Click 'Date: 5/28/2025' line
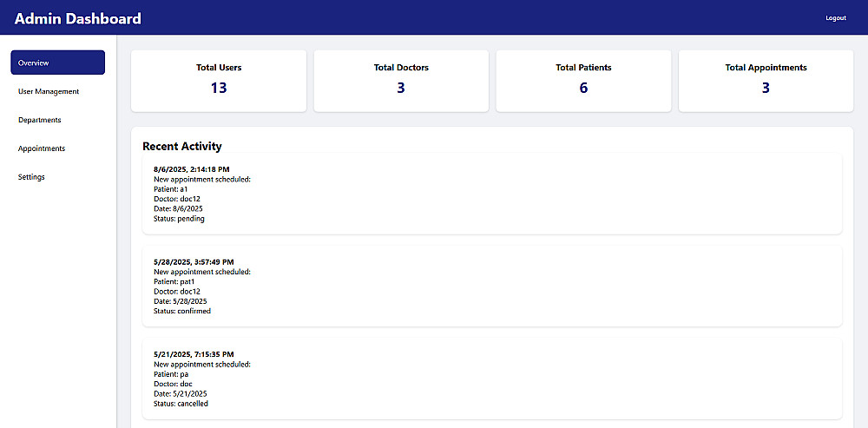This screenshot has height=428, width=868. click(x=181, y=301)
